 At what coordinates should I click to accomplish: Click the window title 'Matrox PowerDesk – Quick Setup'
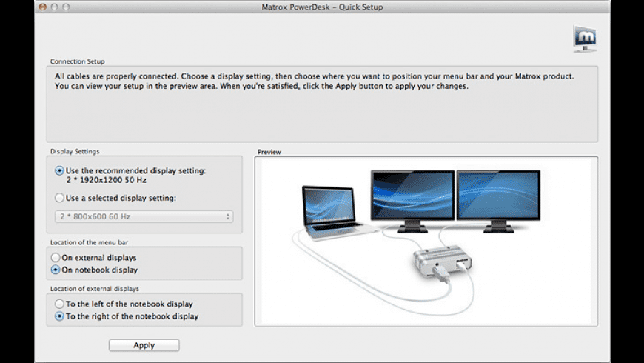tap(322, 7)
